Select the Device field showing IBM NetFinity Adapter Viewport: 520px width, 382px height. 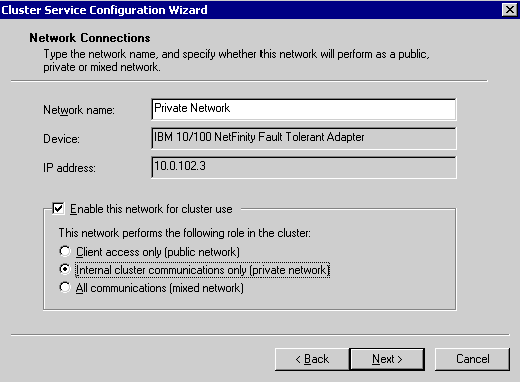(304, 138)
